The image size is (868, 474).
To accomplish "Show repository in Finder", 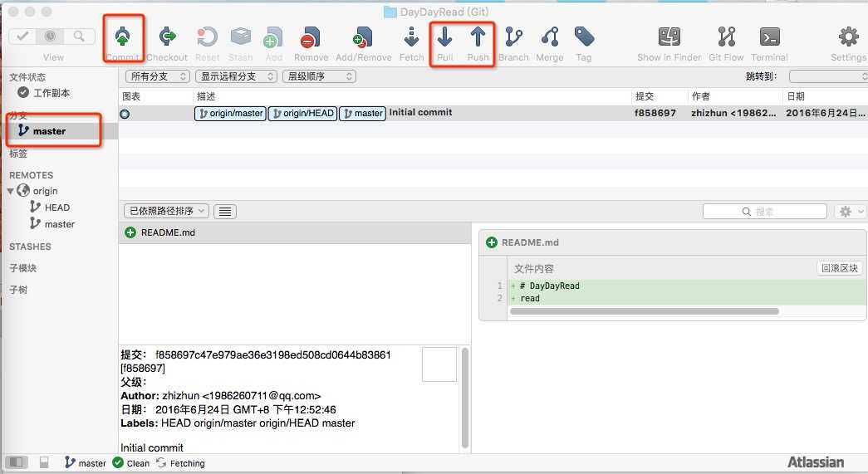I will click(669, 37).
